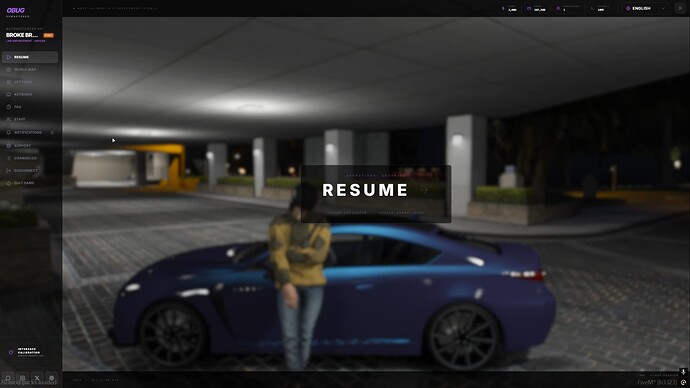Click the Interface Calibration icon

[x=11, y=352]
